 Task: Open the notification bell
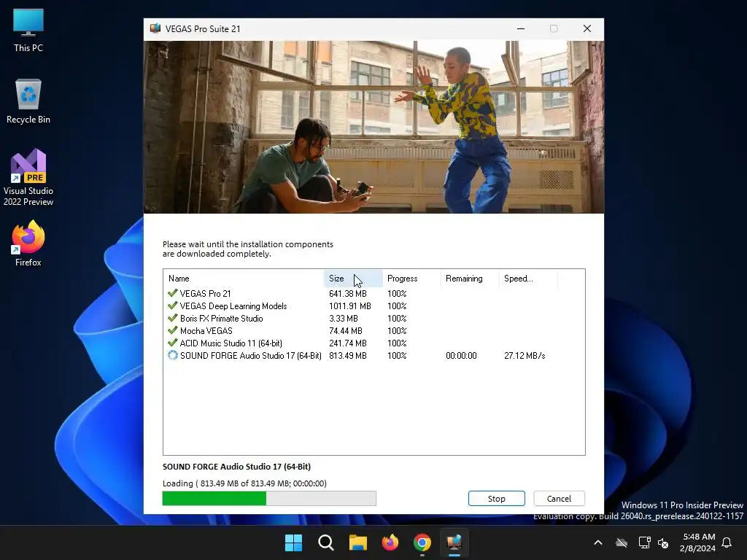(x=727, y=542)
